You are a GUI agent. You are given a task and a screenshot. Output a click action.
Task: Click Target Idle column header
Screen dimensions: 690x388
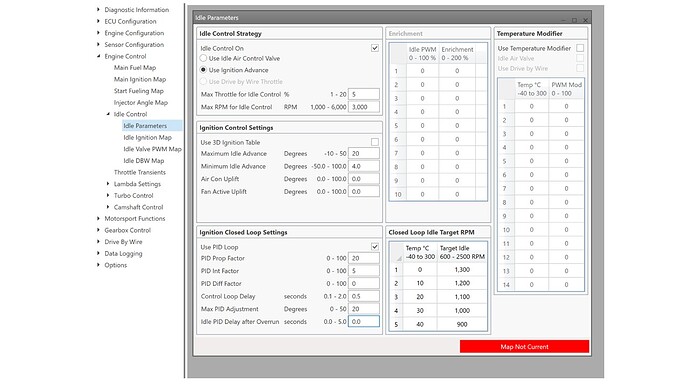tap(462, 253)
